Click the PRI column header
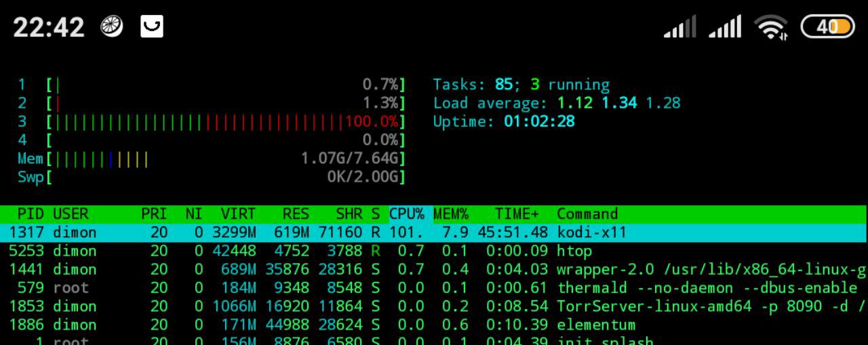Image resolution: width=868 pixels, height=345 pixels. coord(154,214)
